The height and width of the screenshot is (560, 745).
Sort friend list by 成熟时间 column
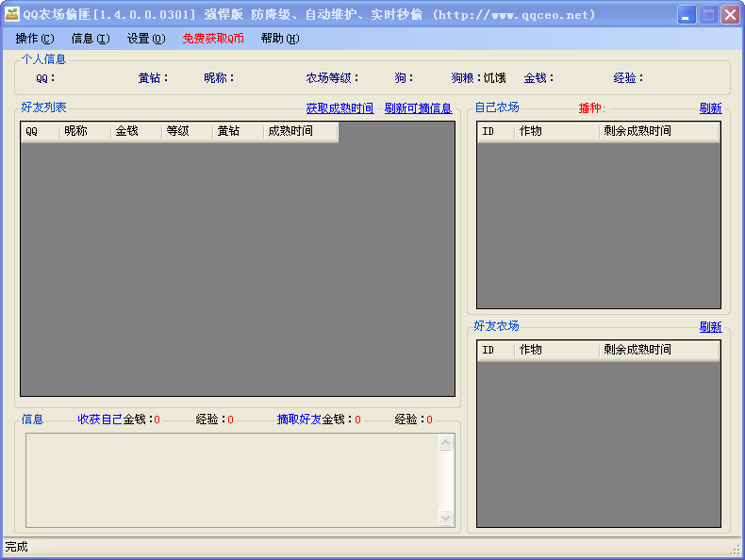(301, 132)
